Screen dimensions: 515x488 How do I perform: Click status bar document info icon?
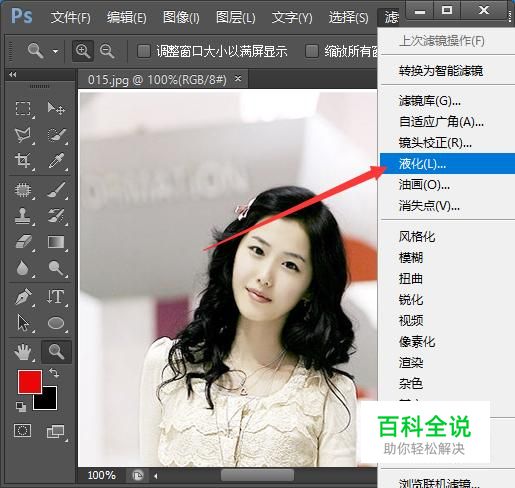pyautogui.click(x=137, y=475)
